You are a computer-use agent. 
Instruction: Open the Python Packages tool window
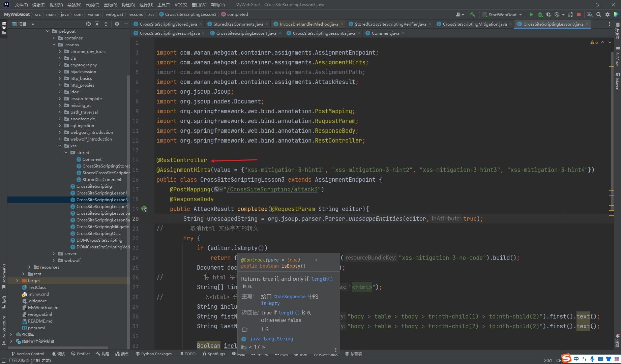153,354
